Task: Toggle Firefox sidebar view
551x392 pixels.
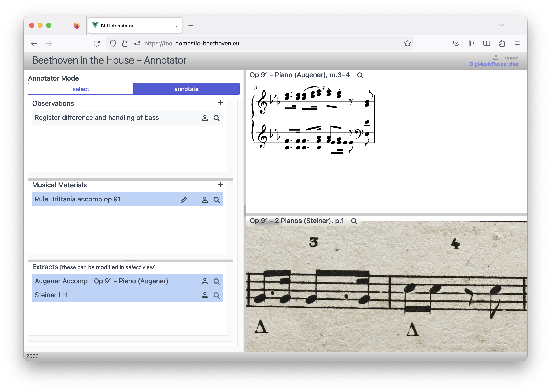Action: coord(487,43)
